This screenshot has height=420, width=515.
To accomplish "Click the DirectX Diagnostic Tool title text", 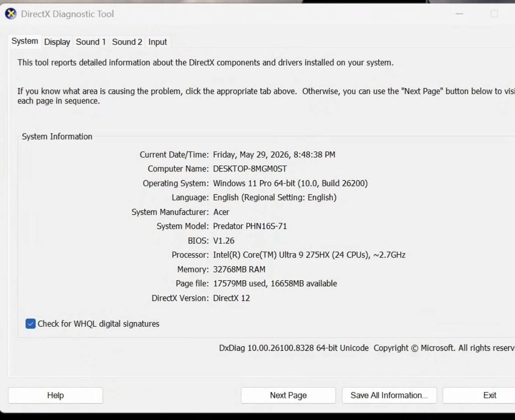I will pos(67,14).
